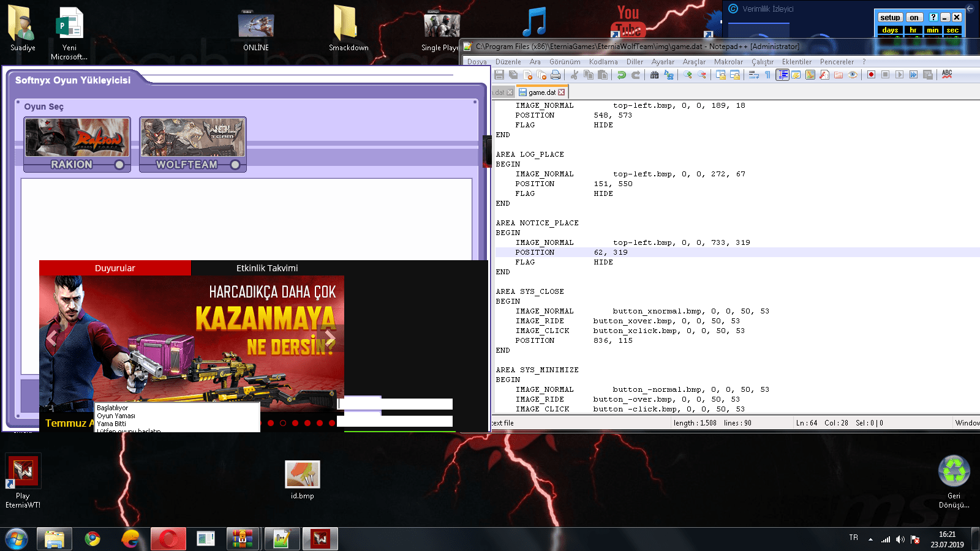980x551 pixels.
Task: Open the Ara menu
Action: tap(535, 62)
